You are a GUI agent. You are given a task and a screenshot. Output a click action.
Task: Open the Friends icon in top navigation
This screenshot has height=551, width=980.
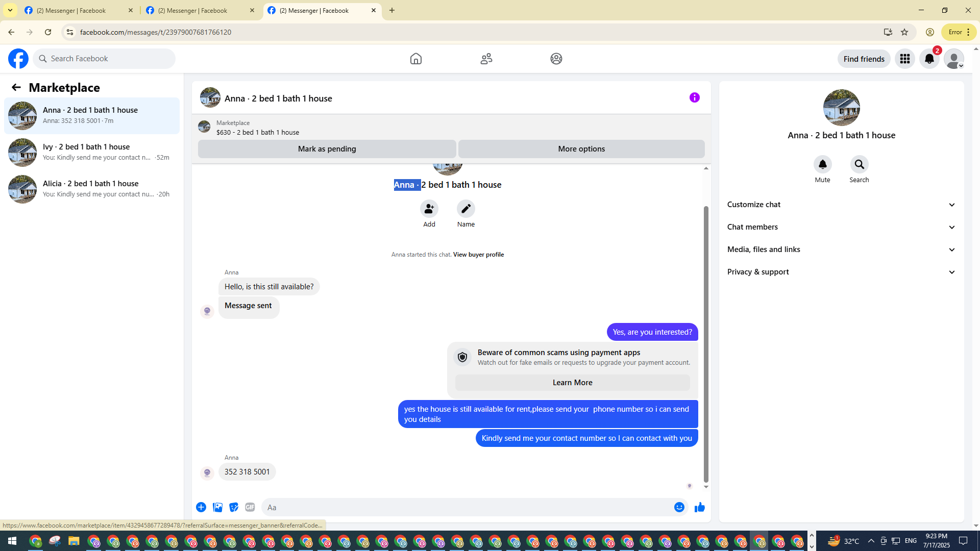486,59
